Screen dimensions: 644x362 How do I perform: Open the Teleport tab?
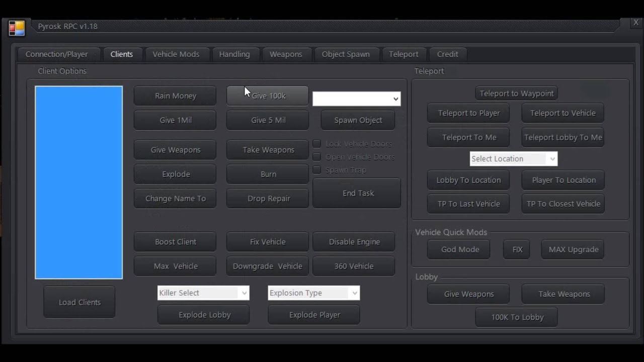coord(404,54)
